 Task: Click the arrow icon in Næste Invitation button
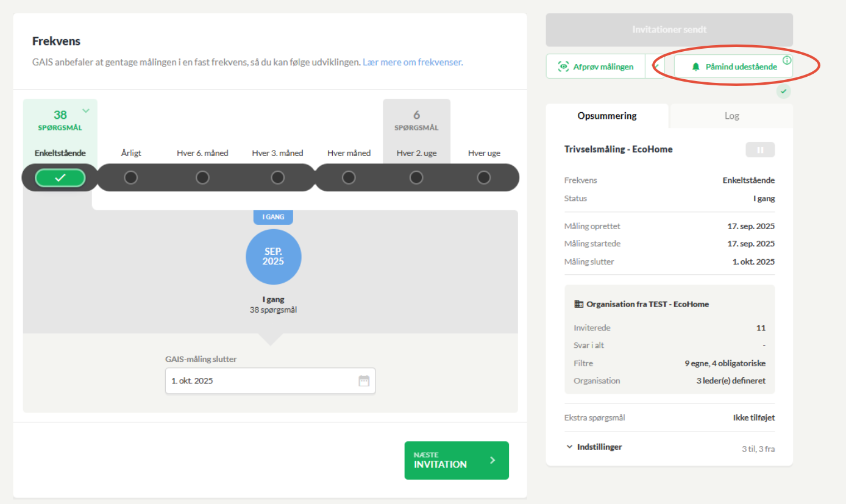click(492, 460)
